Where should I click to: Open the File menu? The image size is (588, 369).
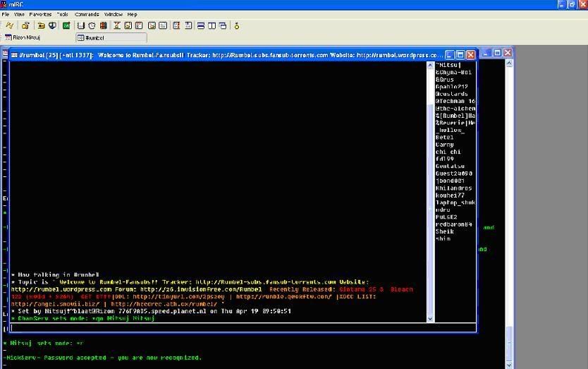[x=6, y=14]
